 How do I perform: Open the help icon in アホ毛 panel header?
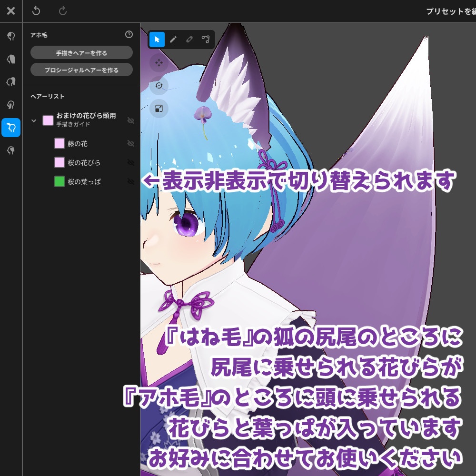(129, 35)
